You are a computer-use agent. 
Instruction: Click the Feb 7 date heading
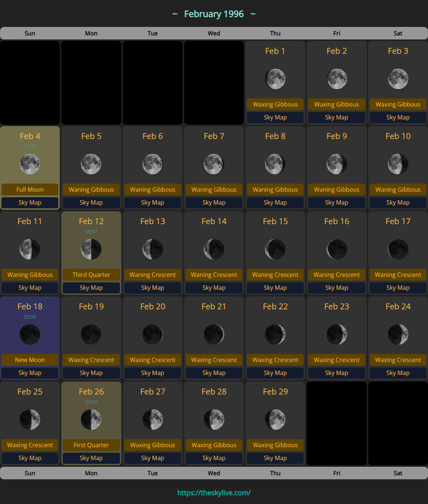pyautogui.click(x=214, y=136)
